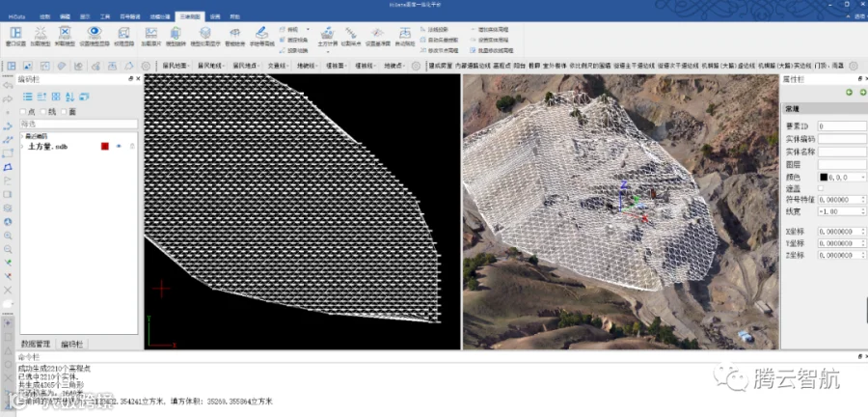Switch to the 帮助 ribbon tab
868x417 pixels.
click(235, 16)
